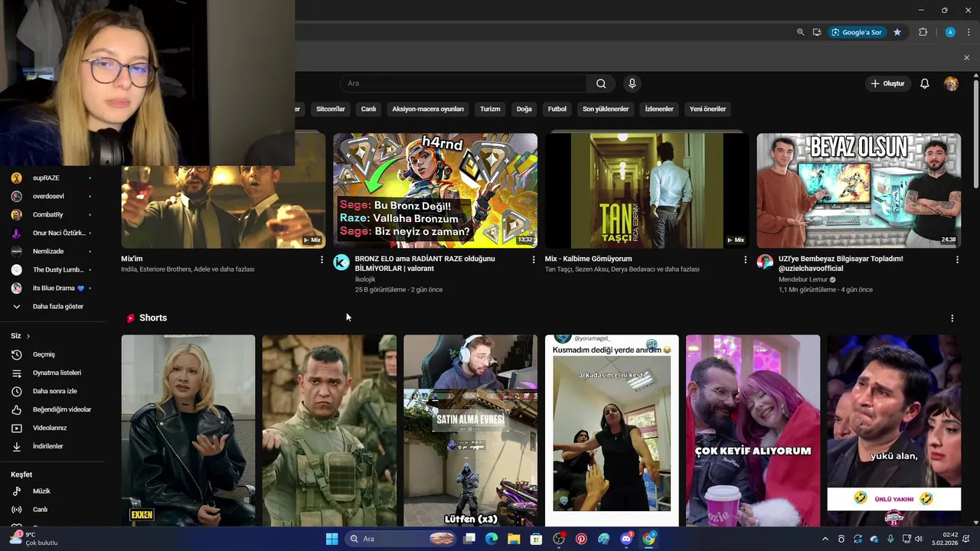Open Oynatma listeleri playlists
980x551 pixels.
[x=52, y=373]
